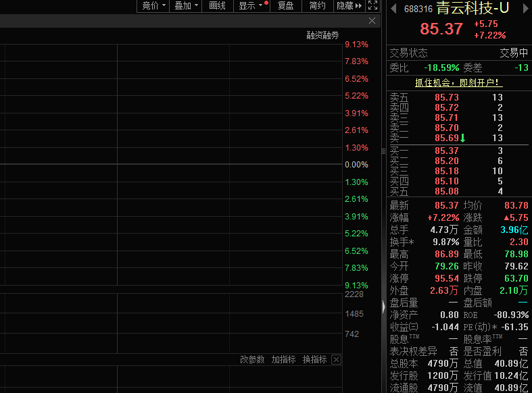Toggle the 隐藏 panel hide button

[349, 6]
